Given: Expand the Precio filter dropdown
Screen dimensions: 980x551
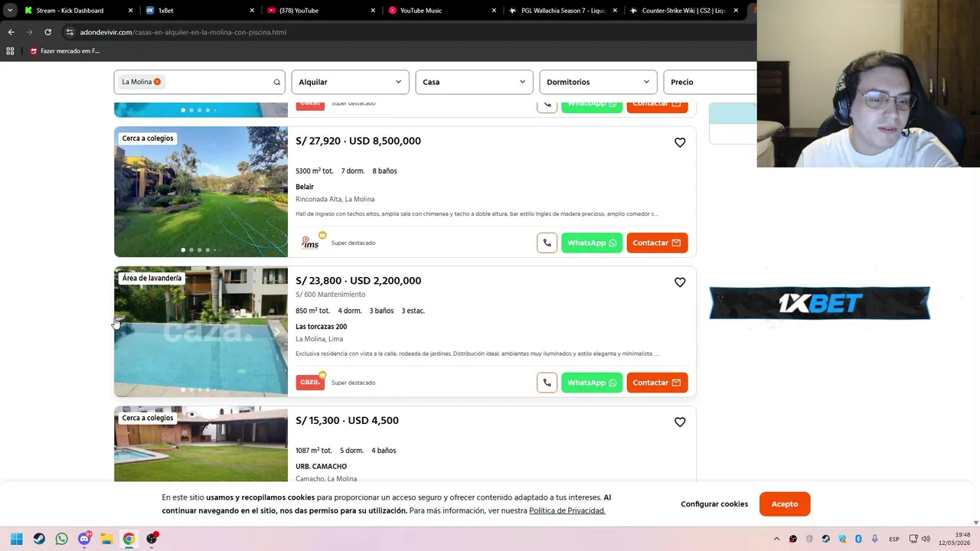Looking at the screenshot, I should pos(710,82).
